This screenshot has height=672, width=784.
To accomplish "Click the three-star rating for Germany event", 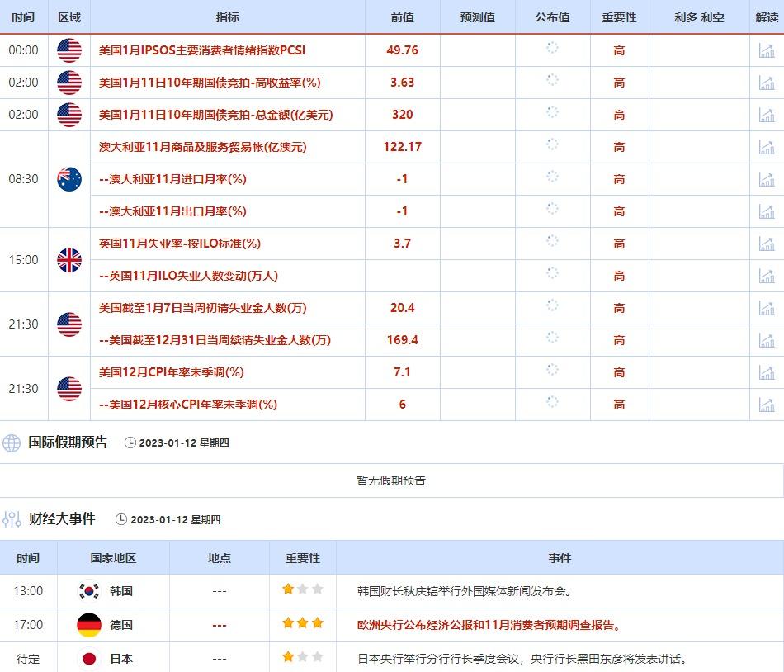I will pos(302,624).
